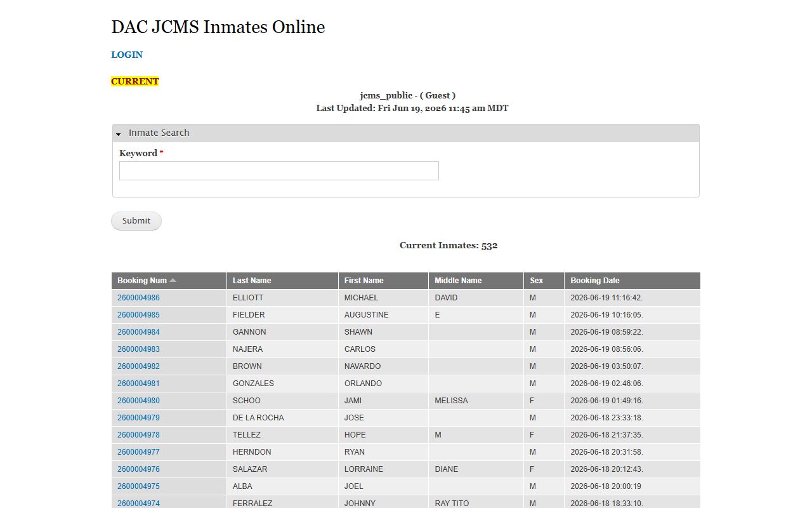Select last name ALBA cell
The image size is (812, 508).
[x=282, y=486]
